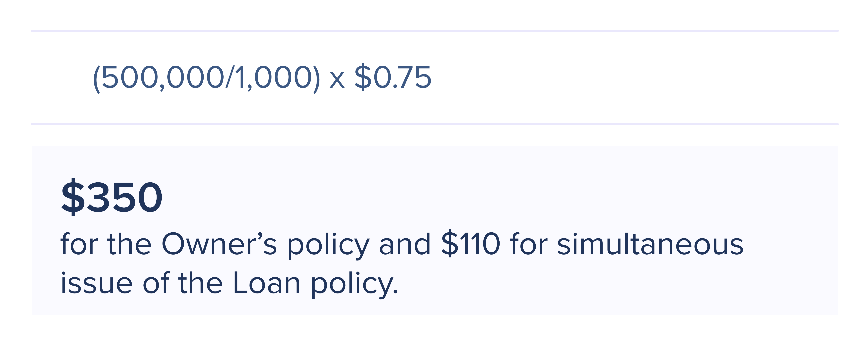Click the bold $350 amount

[112, 197]
